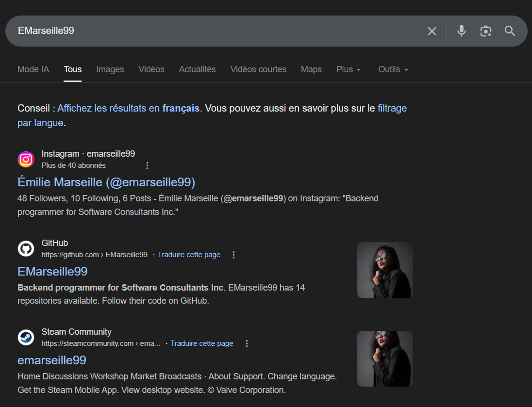532x407 pixels.
Task: Focus the EMarseille99 search input field
Action: pyautogui.click(x=217, y=31)
